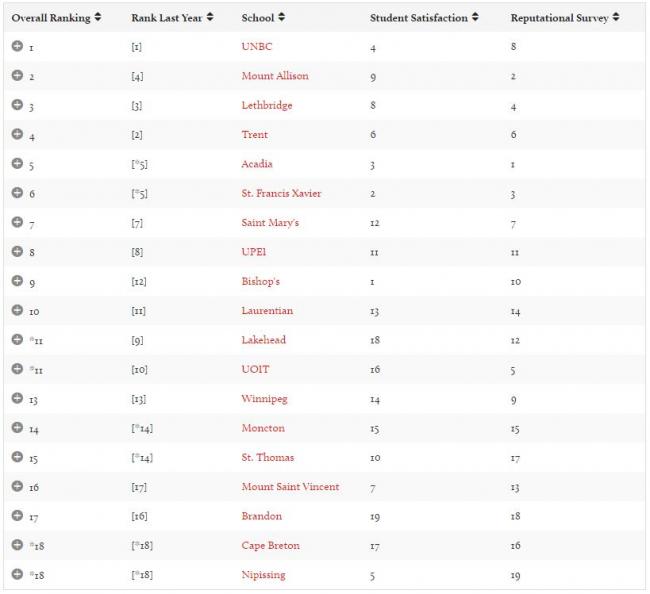Sort the School column alphabetically

263,18
